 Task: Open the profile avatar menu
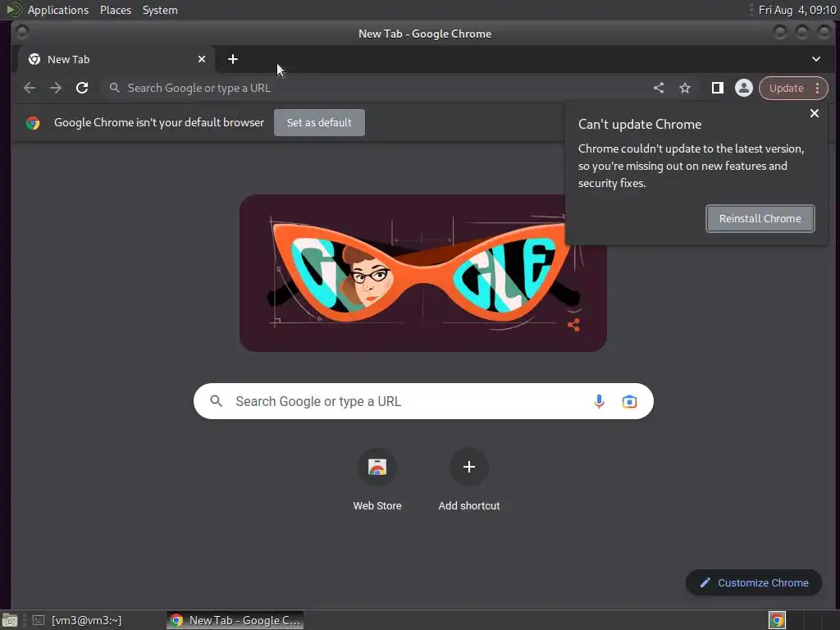(743, 88)
